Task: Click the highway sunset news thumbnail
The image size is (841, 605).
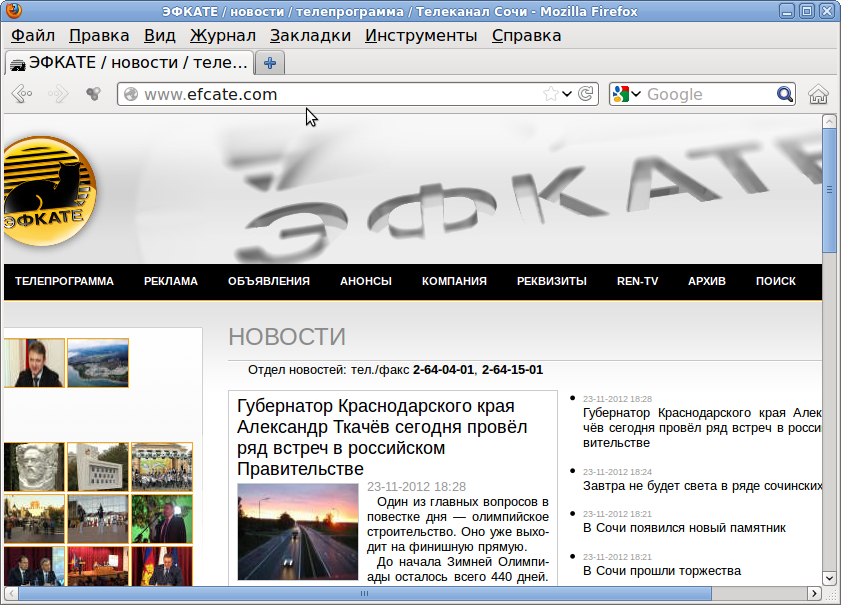Action: tap(296, 531)
